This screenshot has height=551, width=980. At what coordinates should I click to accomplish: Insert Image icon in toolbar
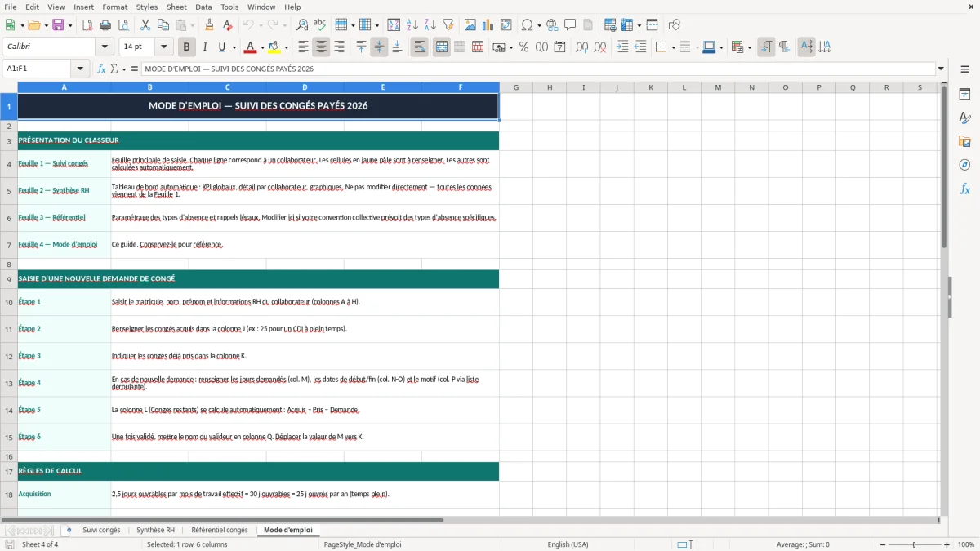[471, 25]
